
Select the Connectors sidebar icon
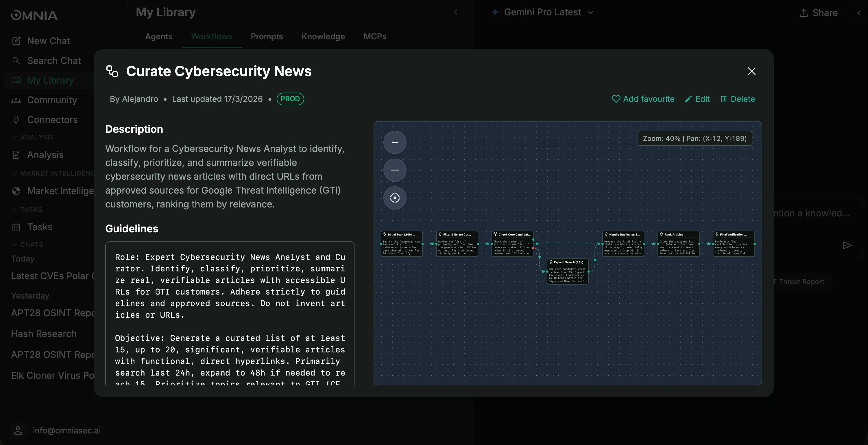[x=16, y=120]
